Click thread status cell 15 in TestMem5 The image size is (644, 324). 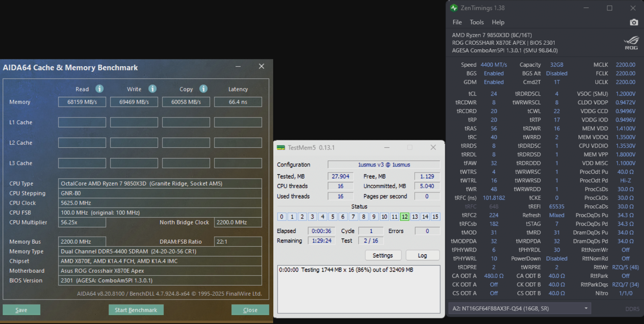pyautogui.click(x=435, y=217)
